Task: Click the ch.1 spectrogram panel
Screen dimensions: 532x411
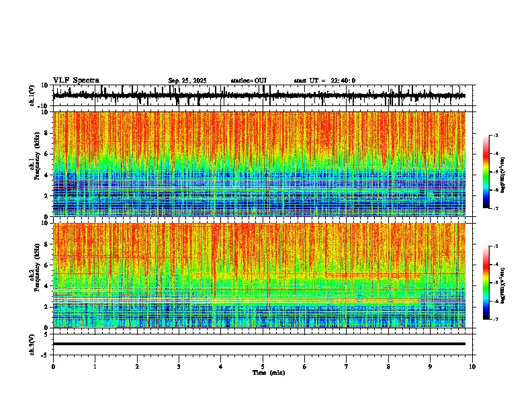Action: (259, 164)
